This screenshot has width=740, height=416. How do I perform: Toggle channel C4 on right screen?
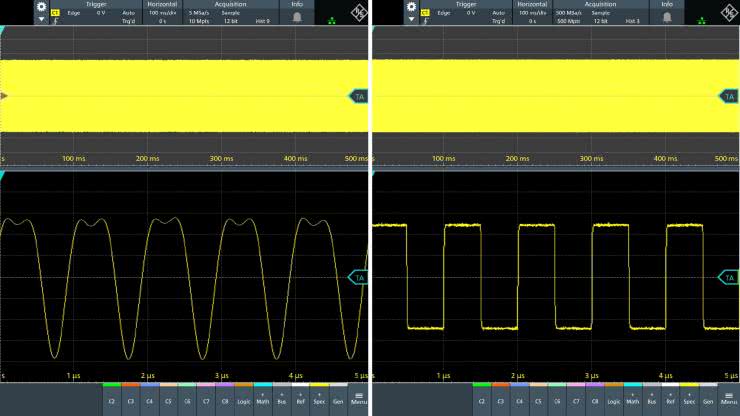point(520,399)
